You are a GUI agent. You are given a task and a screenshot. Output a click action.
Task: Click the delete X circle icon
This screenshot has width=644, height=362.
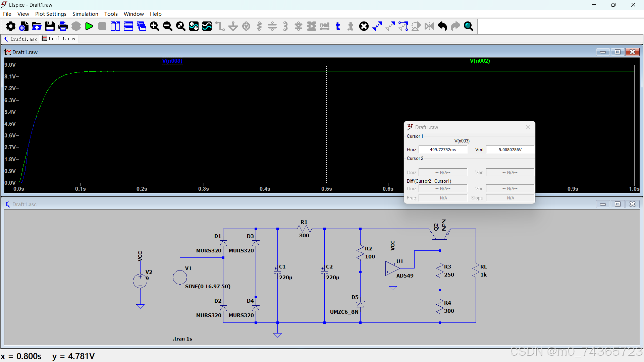pyautogui.click(x=364, y=26)
